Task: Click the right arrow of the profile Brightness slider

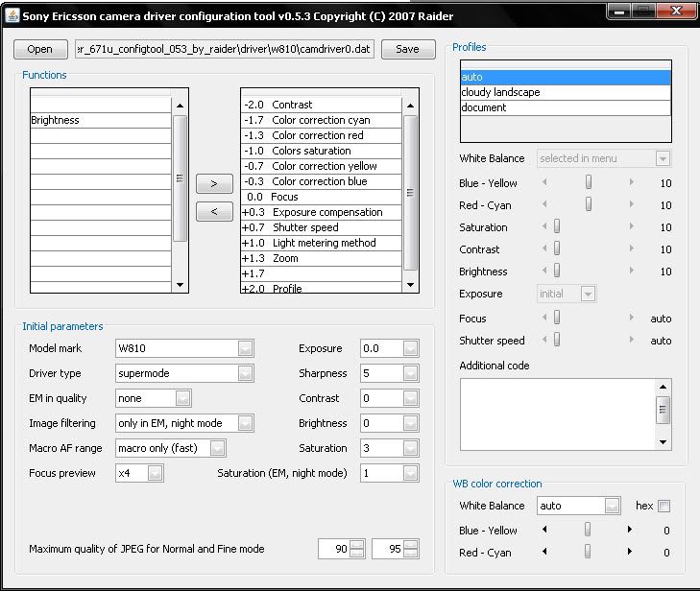Action: click(x=631, y=271)
